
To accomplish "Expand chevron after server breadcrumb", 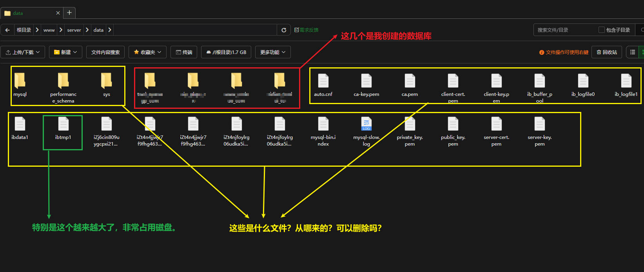I will click(87, 30).
